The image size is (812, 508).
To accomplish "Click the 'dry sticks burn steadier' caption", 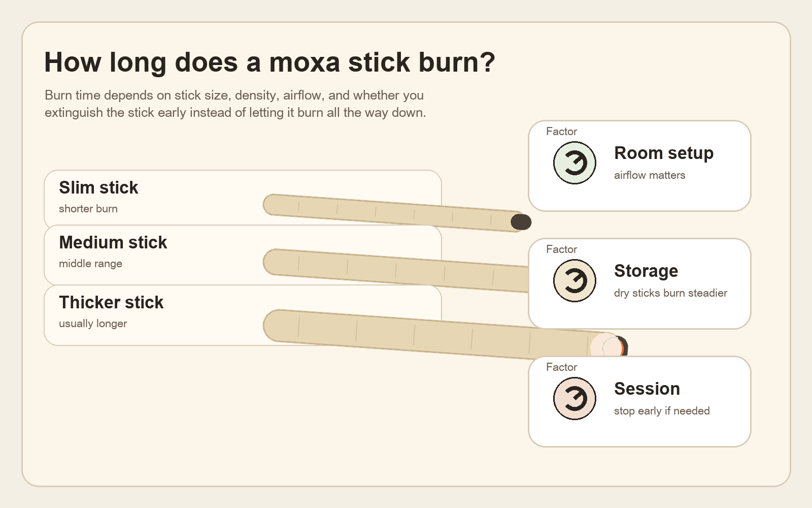I will tap(670, 293).
